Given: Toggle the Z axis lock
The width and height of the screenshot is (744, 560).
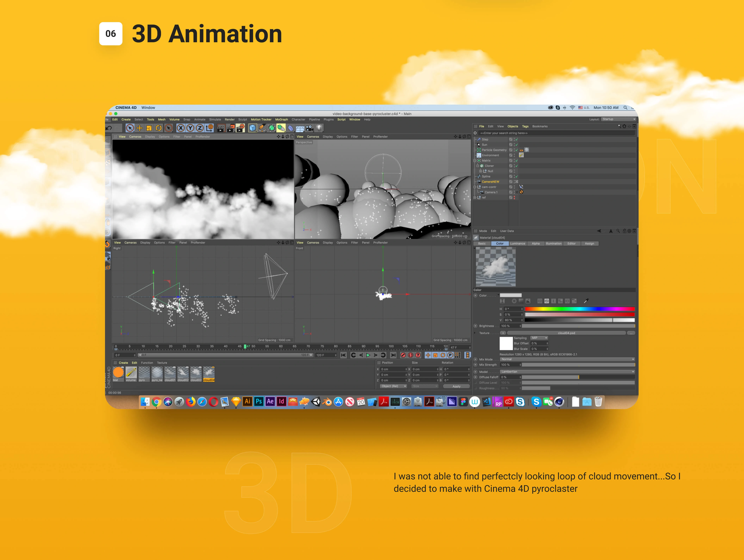Looking at the screenshot, I should point(199,128).
